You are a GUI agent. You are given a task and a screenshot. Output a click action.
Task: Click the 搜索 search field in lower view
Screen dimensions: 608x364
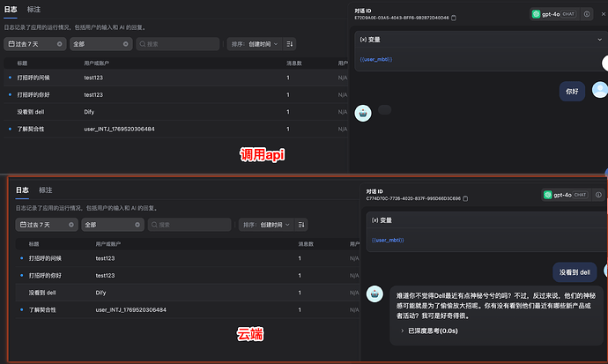(x=189, y=225)
